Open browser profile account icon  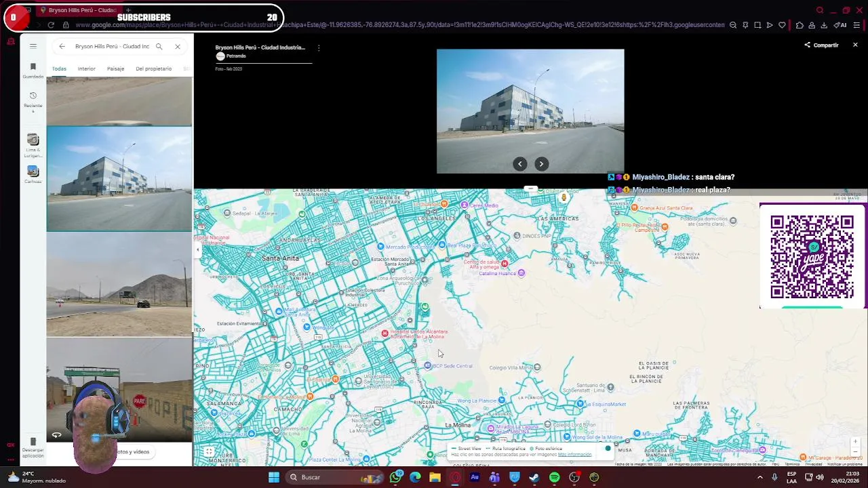coord(812,25)
